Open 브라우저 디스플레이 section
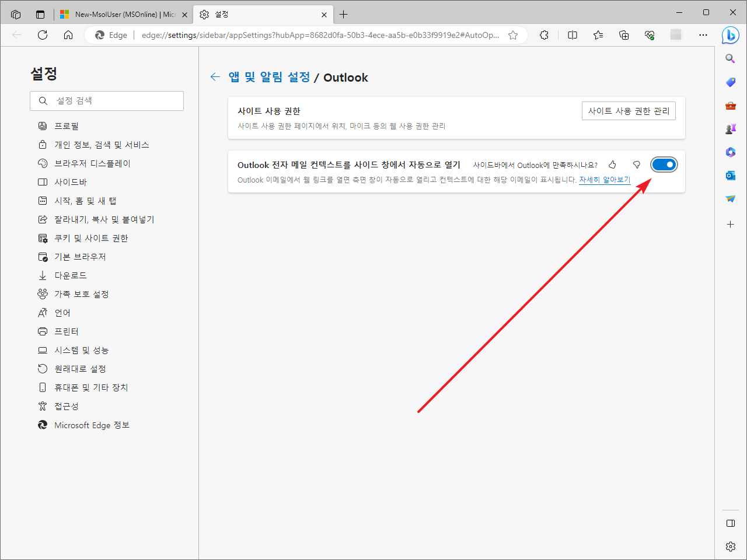The width and height of the screenshot is (747, 560). (92, 163)
